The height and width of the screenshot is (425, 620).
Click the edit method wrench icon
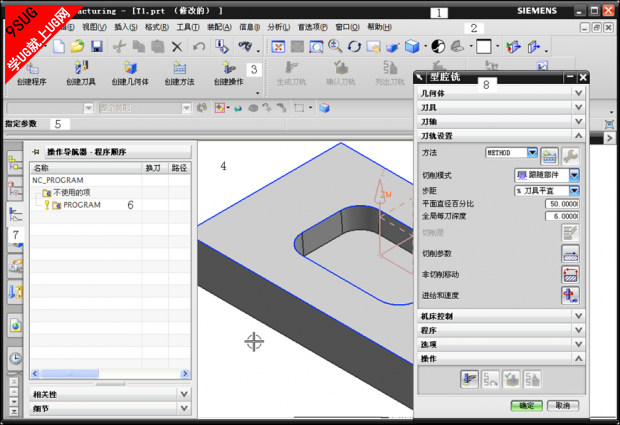coord(571,156)
